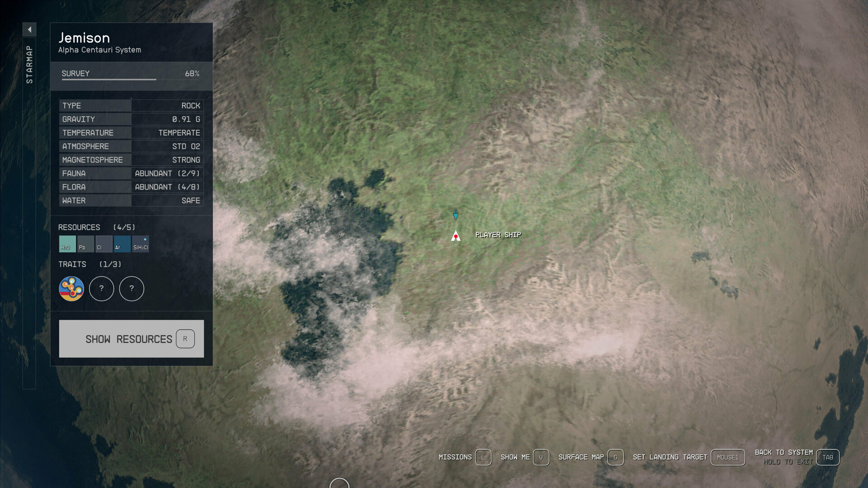Click the 68% survey percentage
This screenshot has height=488, width=868.
pos(192,74)
